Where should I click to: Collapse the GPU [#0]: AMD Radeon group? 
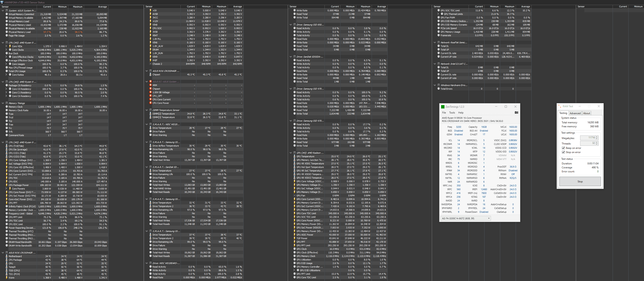[291, 153]
